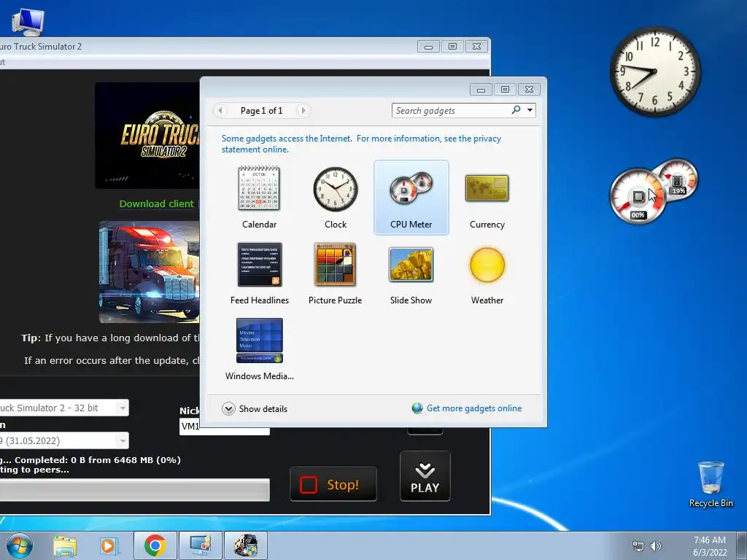
Task: Open the taskbar clock showing 7:46 AM
Action: click(x=710, y=546)
